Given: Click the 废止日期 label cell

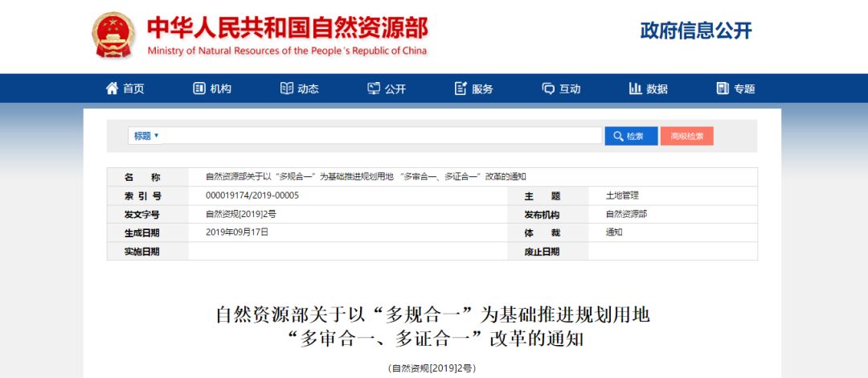Looking at the screenshot, I should pos(548,251).
